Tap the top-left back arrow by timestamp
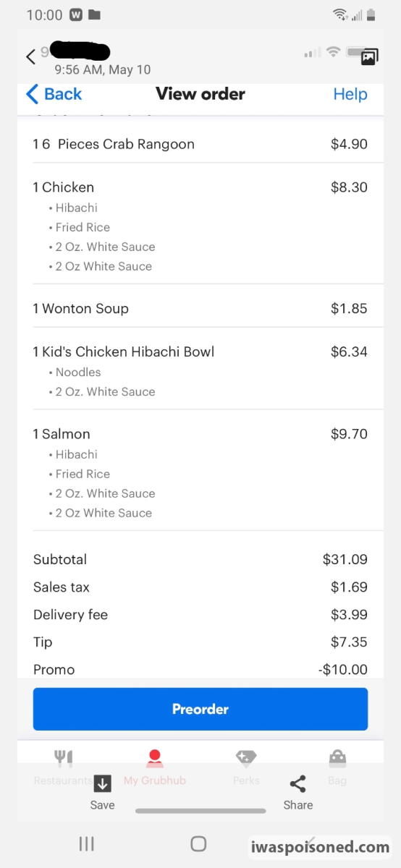The height and width of the screenshot is (868, 401). [30, 56]
